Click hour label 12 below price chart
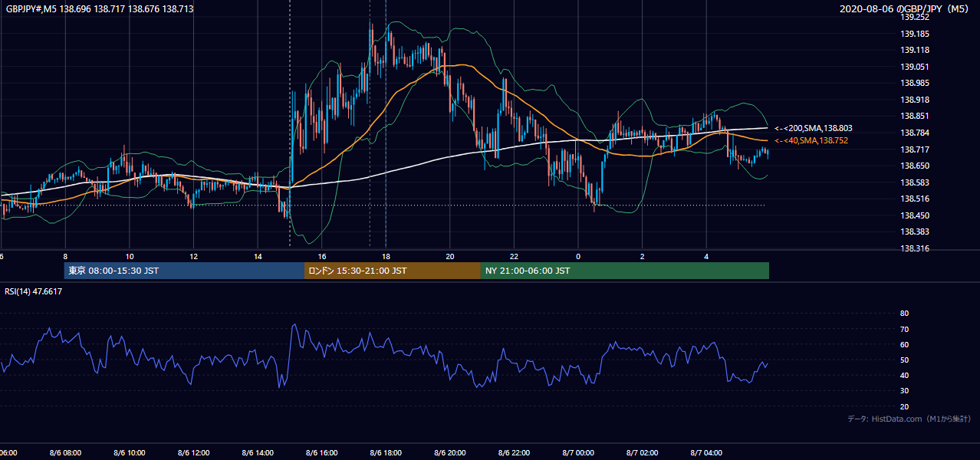This screenshot has height=460, width=980. click(x=194, y=257)
